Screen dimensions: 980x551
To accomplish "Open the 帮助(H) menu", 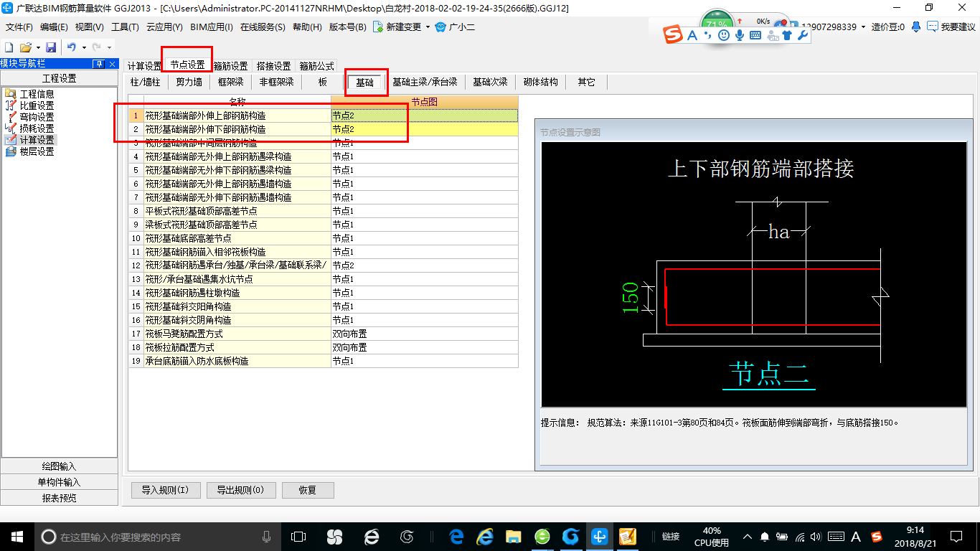I will pyautogui.click(x=307, y=27).
